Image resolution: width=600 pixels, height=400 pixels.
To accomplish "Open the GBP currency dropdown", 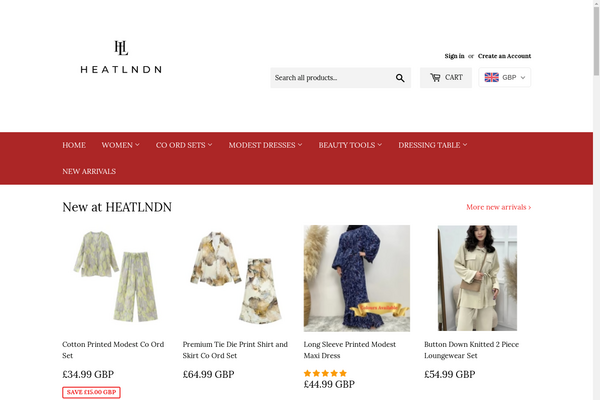I will [504, 77].
